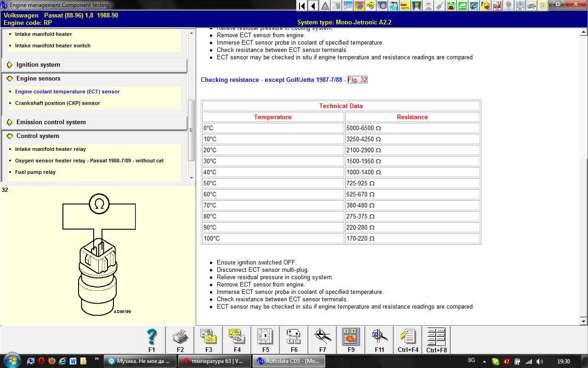Screen dimensions: 588x368
Task: Click the F11 oscilloscope magnifier button
Action: pos(379,340)
